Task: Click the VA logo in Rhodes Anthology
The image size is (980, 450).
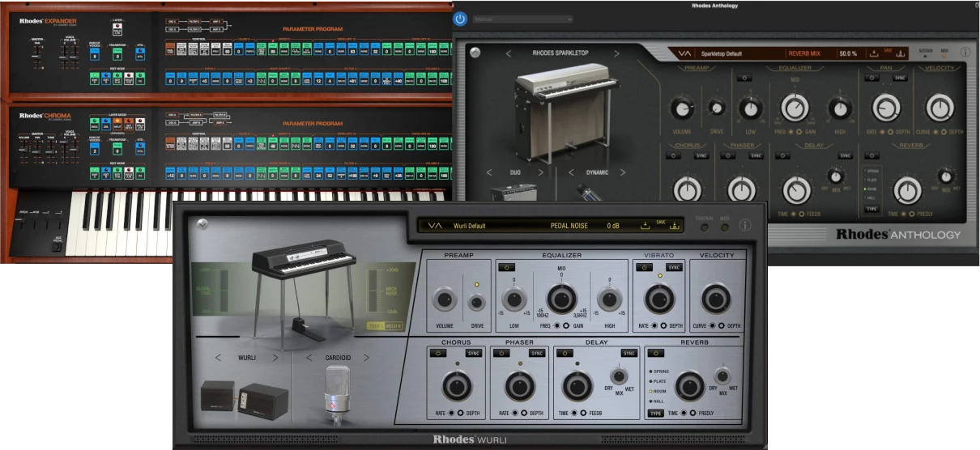Action: coord(684,53)
